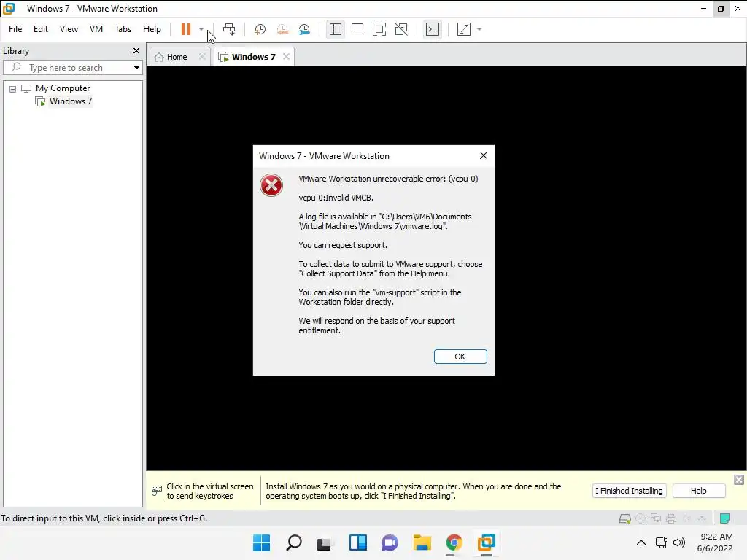747x560 pixels.
Task: Click the red error icon in dialog
Action: click(x=271, y=185)
